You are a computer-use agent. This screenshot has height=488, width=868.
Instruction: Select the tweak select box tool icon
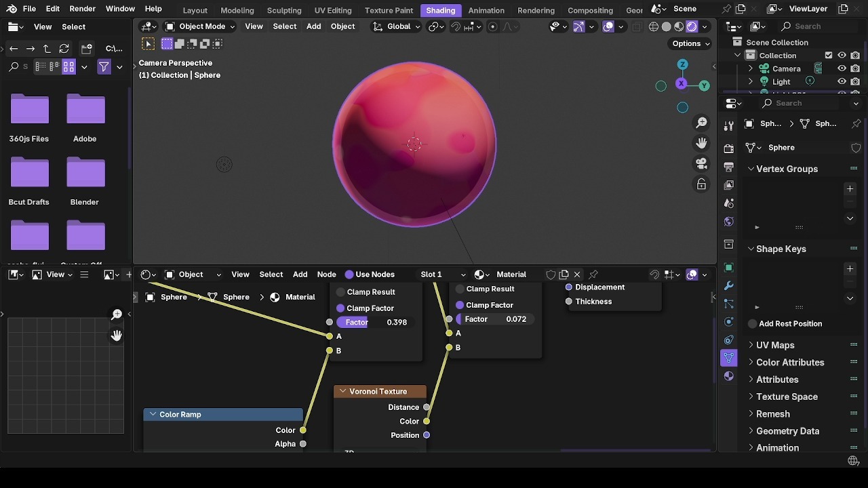coord(149,43)
